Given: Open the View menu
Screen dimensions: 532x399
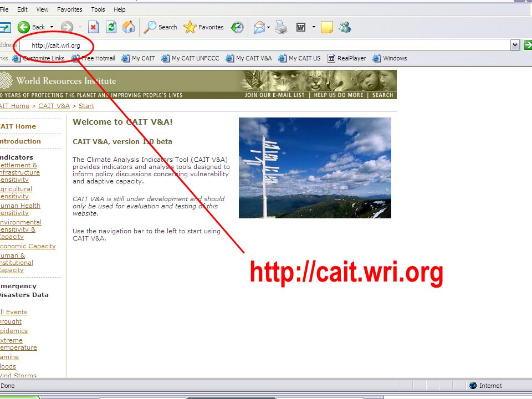Looking at the screenshot, I should click(42, 9).
